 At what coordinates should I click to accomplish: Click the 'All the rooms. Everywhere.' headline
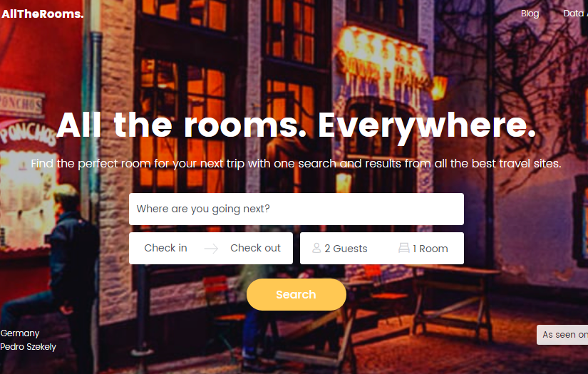click(x=296, y=125)
